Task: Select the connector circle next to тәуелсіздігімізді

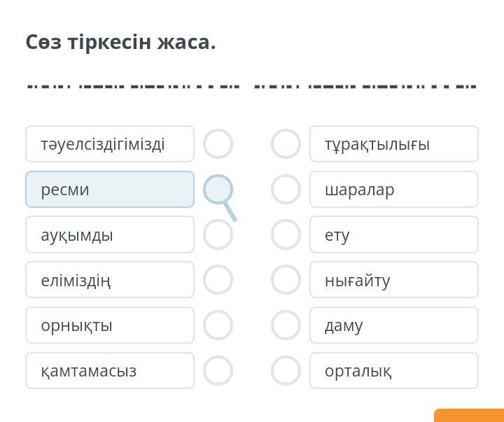Action: (x=218, y=143)
